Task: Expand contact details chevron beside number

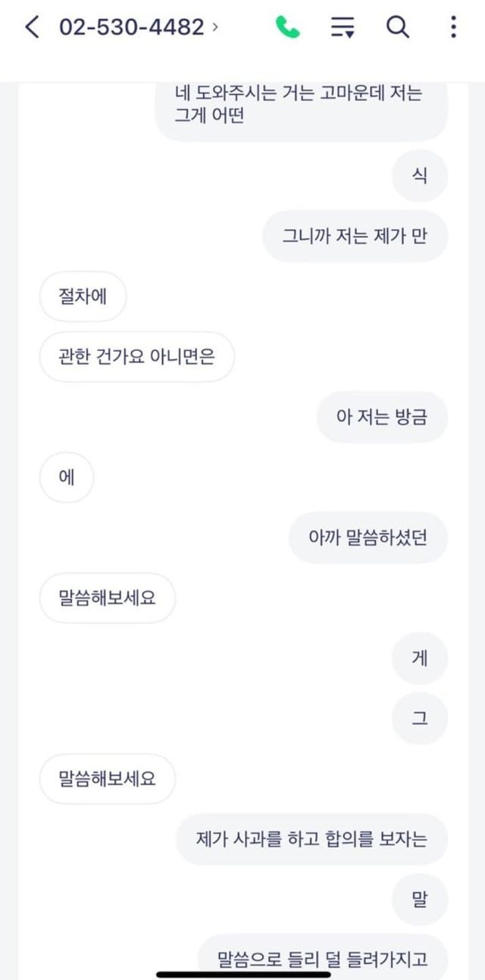Action: [x=216, y=28]
